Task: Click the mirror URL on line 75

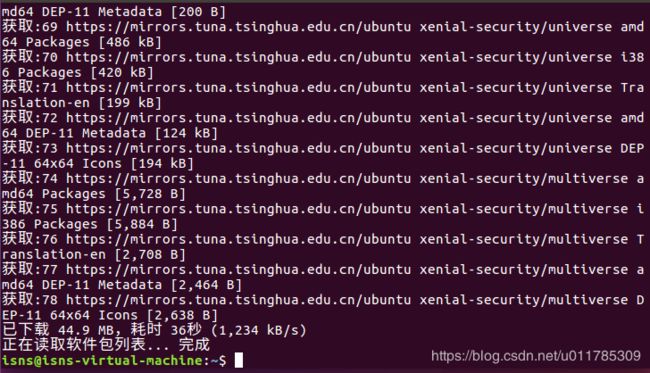Action: 239,209
